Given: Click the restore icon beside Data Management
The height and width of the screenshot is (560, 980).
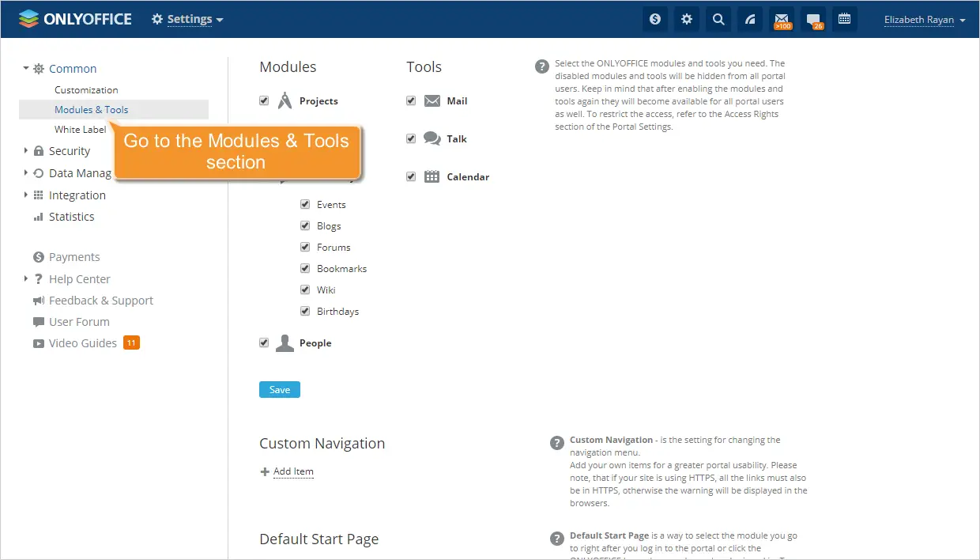Looking at the screenshot, I should 39,173.
